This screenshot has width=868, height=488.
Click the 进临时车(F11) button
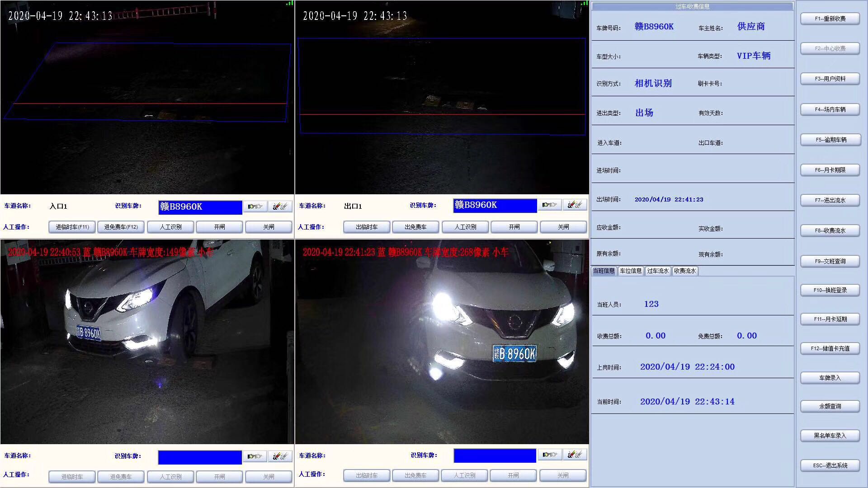click(x=72, y=227)
